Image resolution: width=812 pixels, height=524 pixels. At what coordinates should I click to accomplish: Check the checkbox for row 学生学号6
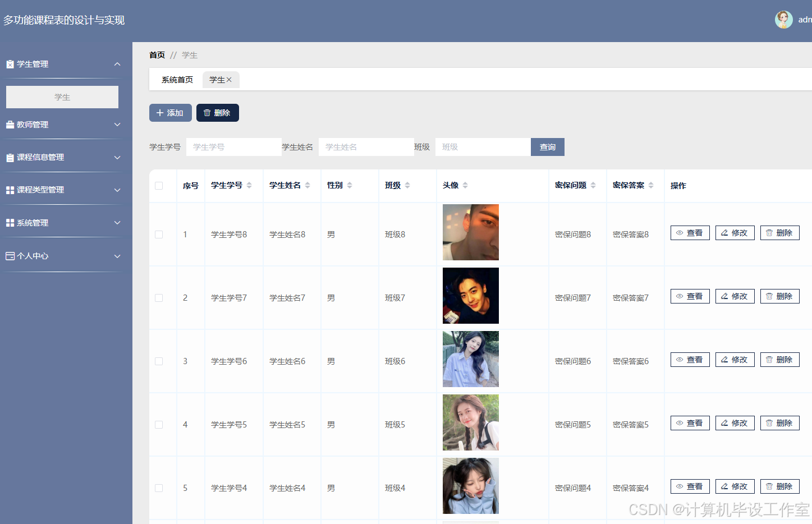click(159, 361)
